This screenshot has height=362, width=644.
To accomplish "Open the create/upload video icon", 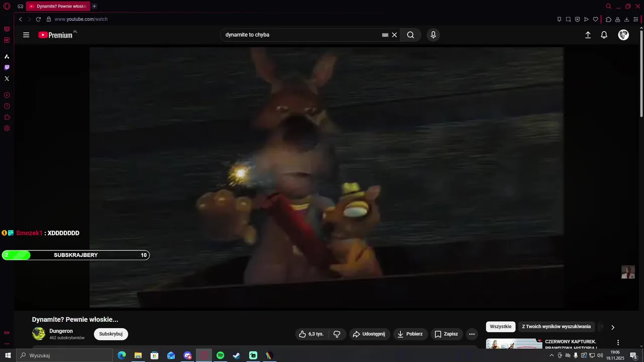I will (588, 35).
